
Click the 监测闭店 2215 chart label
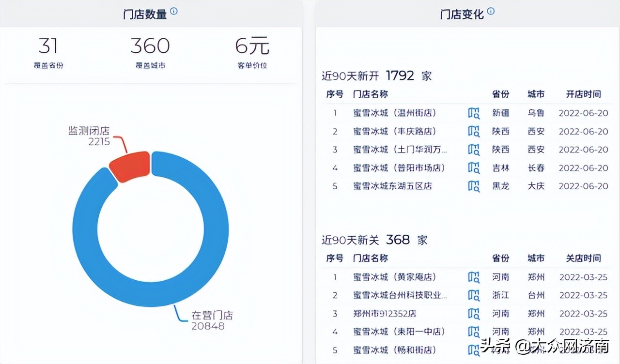[x=89, y=136]
